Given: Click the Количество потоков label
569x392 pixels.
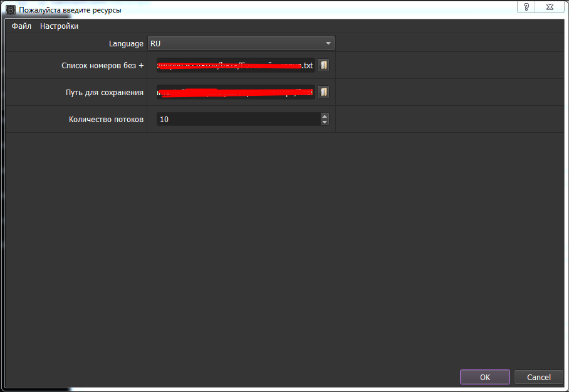Looking at the screenshot, I should point(106,119).
